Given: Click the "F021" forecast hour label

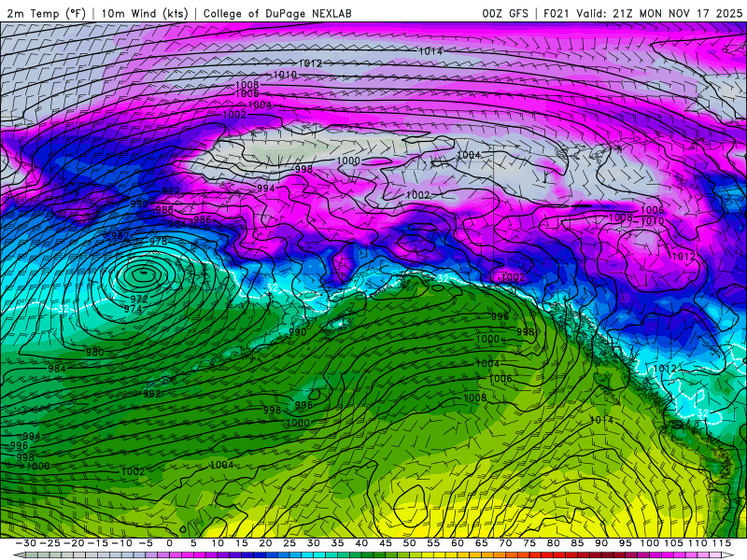Looking at the screenshot, I should (x=557, y=13).
